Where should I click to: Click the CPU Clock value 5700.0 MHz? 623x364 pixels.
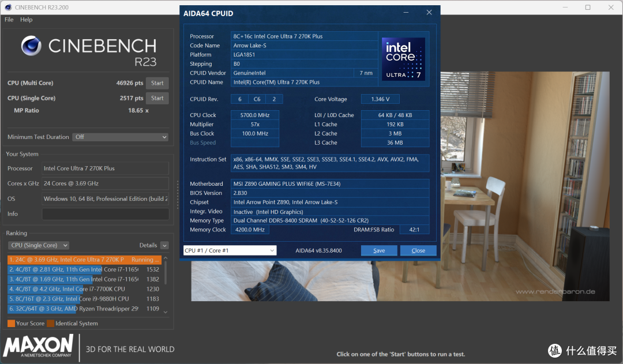255,115
